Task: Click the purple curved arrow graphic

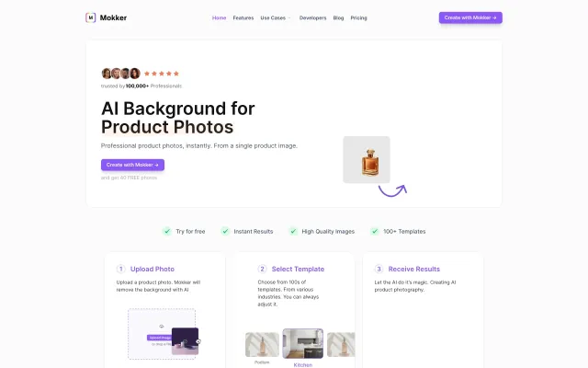Action: 392,190
